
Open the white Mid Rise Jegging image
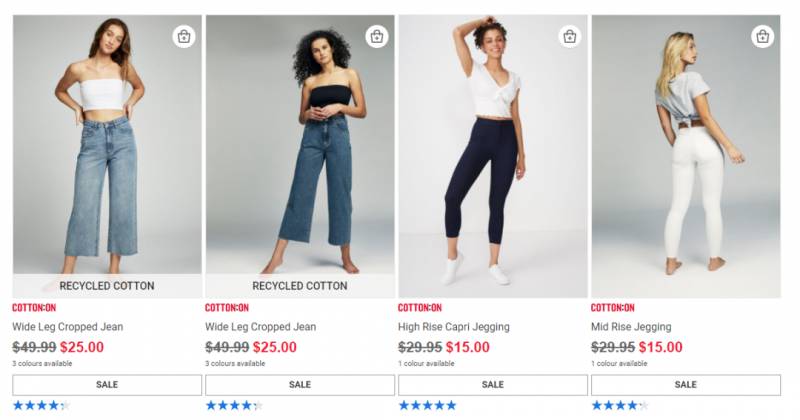(686, 156)
